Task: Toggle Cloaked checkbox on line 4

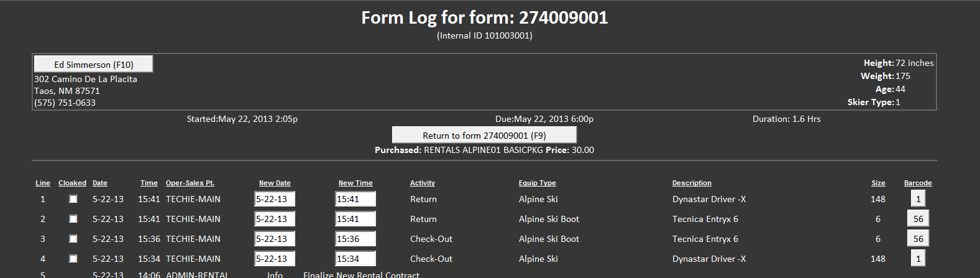Action: coord(73,259)
